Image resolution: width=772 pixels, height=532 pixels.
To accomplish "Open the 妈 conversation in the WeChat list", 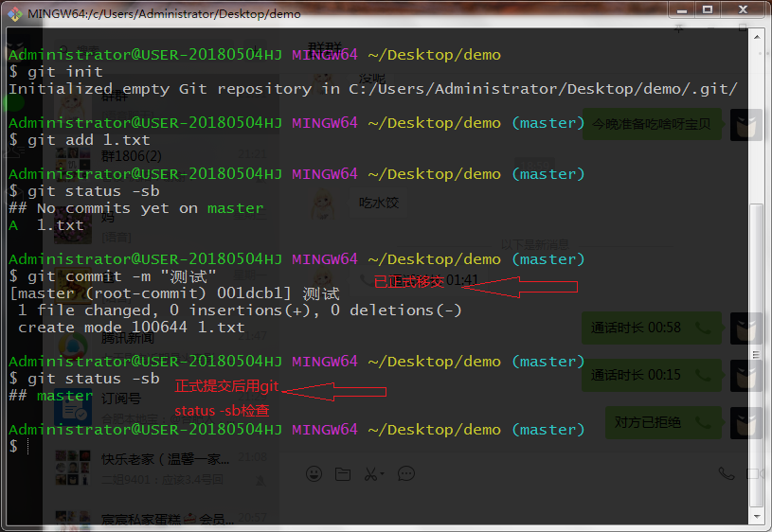I will (x=163, y=224).
